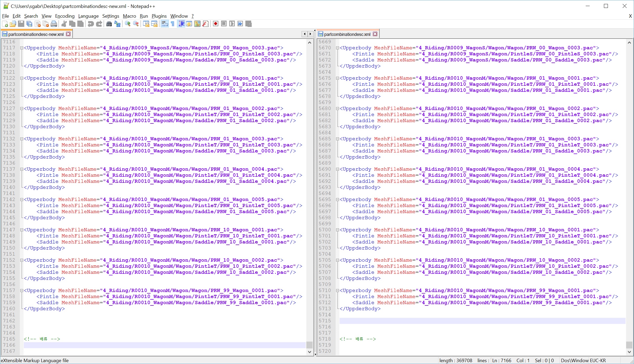Image resolution: width=634 pixels, height=364 pixels.
Task: Collapse the Upperbody fold at line 7147
Action: click(22, 230)
